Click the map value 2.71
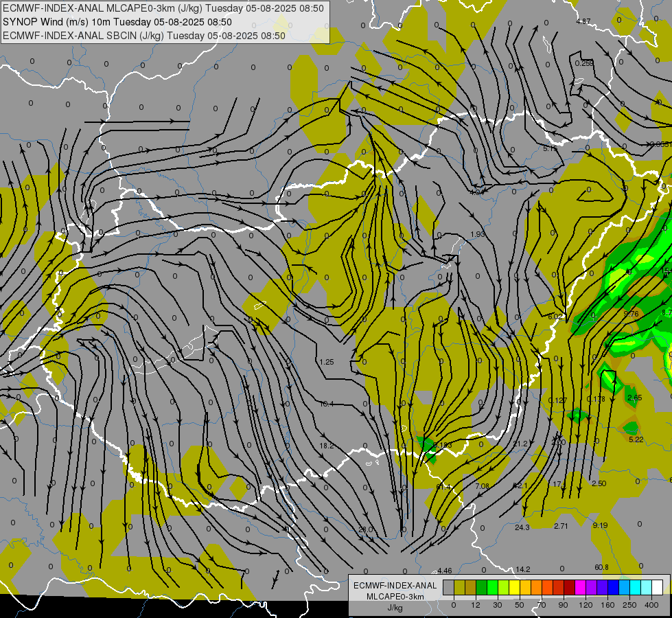The width and height of the screenshot is (672, 618). click(561, 526)
